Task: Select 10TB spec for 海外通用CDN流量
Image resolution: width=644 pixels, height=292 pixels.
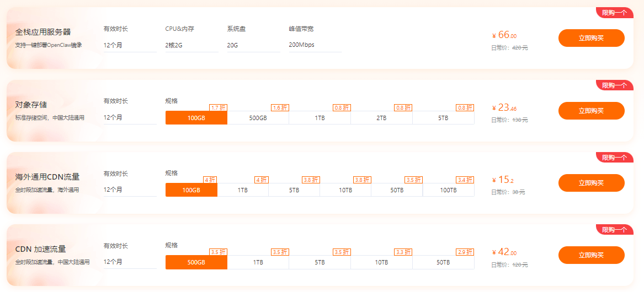Action: click(x=345, y=190)
